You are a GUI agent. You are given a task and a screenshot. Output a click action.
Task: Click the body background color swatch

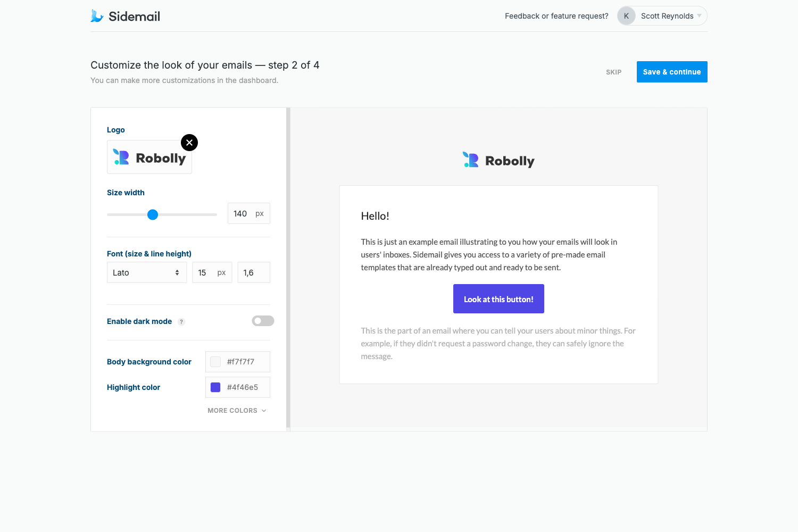215,362
